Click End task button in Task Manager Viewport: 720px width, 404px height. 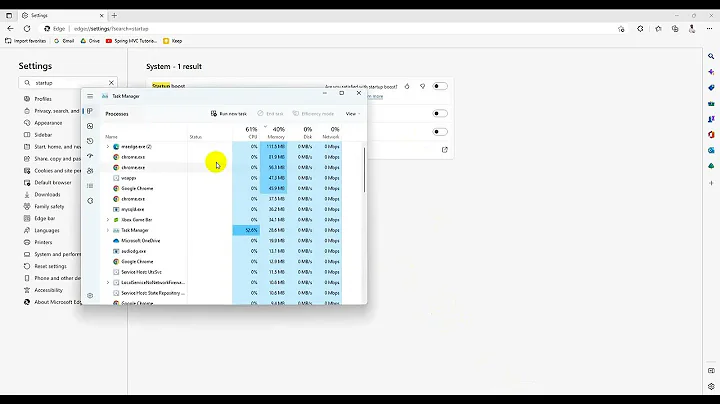[x=270, y=113]
